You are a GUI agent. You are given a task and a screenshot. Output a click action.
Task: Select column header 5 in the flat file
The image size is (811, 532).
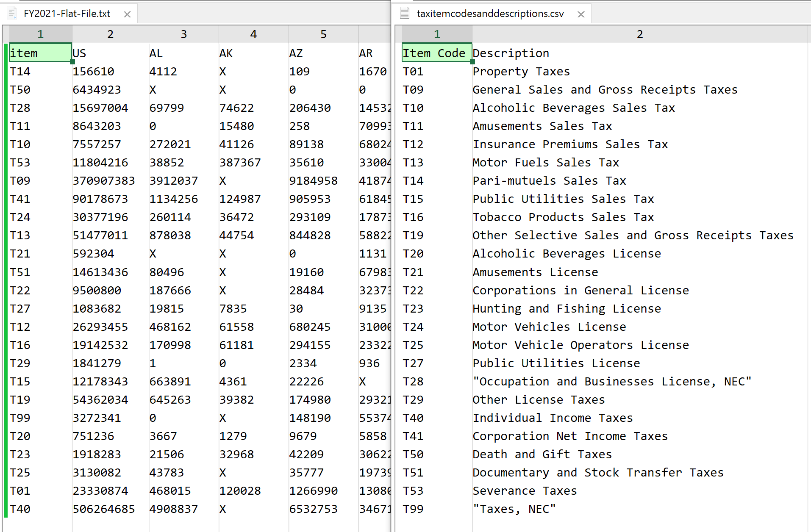[324, 34]
